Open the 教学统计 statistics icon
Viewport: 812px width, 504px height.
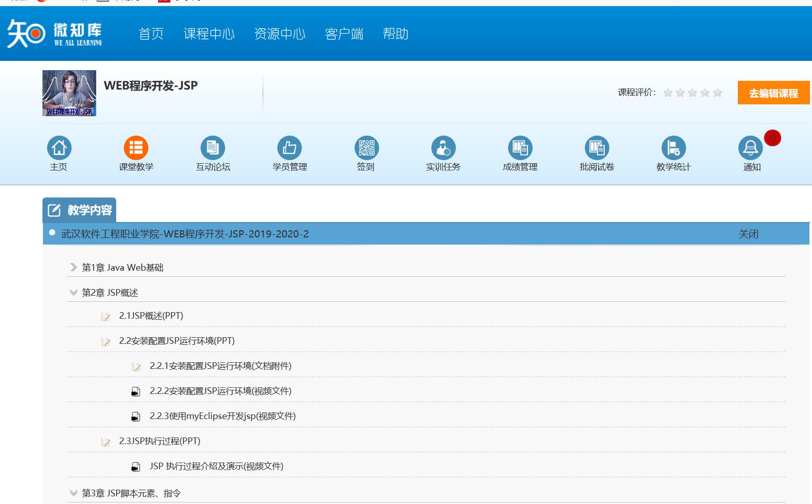(x=673, y=148)
